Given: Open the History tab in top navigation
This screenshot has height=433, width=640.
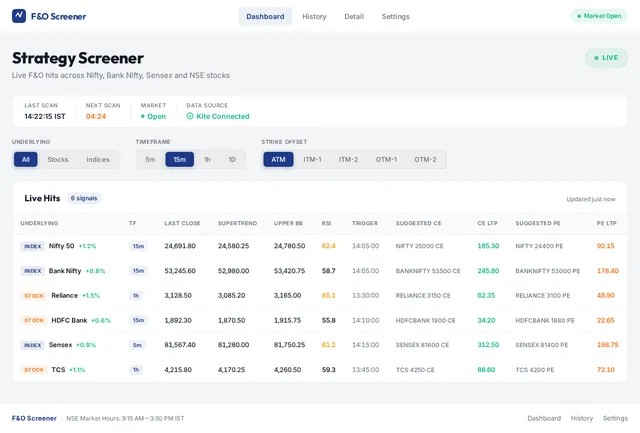Looking at the screenshot, I should pos(314,16).
